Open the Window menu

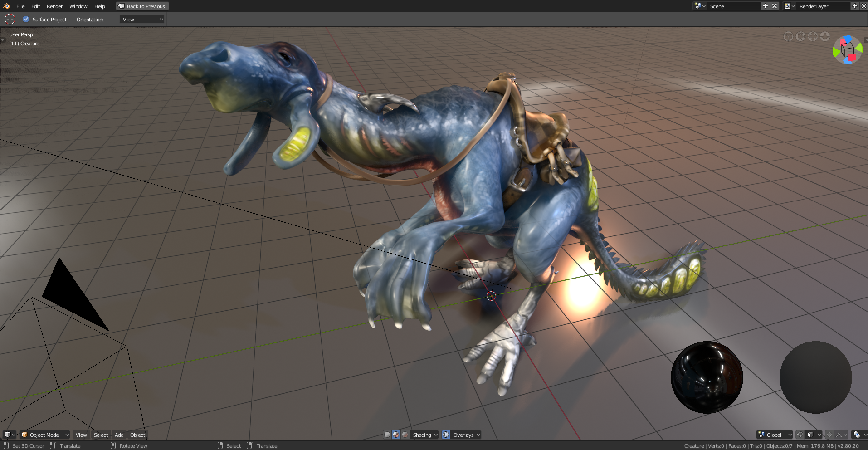(x=78, y=6)
